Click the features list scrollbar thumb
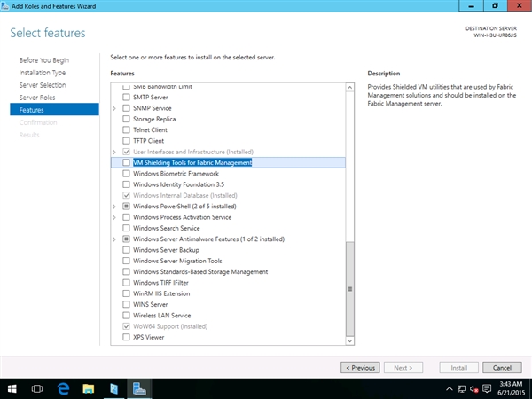The height and width of the screenshot is (399, 532). click(350, 289)
